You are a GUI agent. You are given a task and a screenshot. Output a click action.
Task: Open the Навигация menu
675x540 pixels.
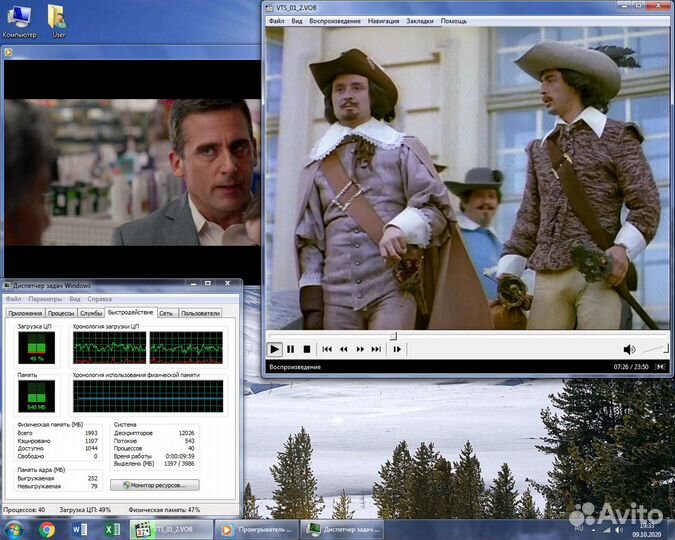point(384,21)
